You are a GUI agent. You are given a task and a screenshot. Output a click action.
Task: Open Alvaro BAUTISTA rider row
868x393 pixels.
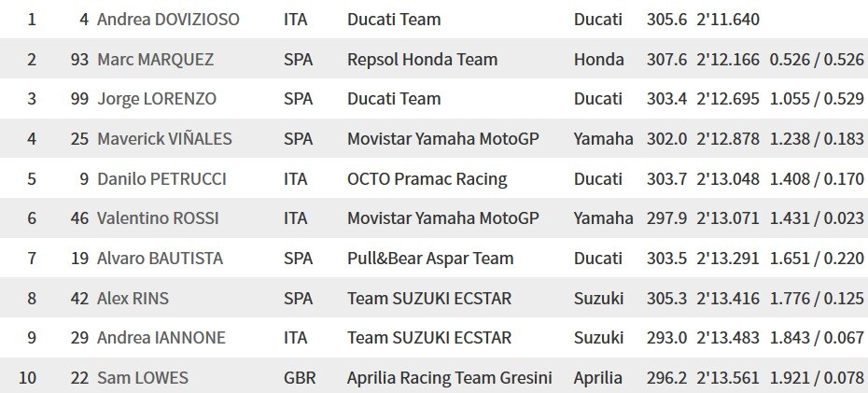(x=434, y=258)
